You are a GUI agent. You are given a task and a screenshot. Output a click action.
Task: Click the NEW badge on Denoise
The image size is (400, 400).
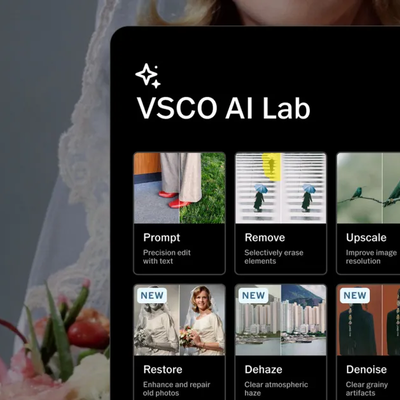[355, 296]
